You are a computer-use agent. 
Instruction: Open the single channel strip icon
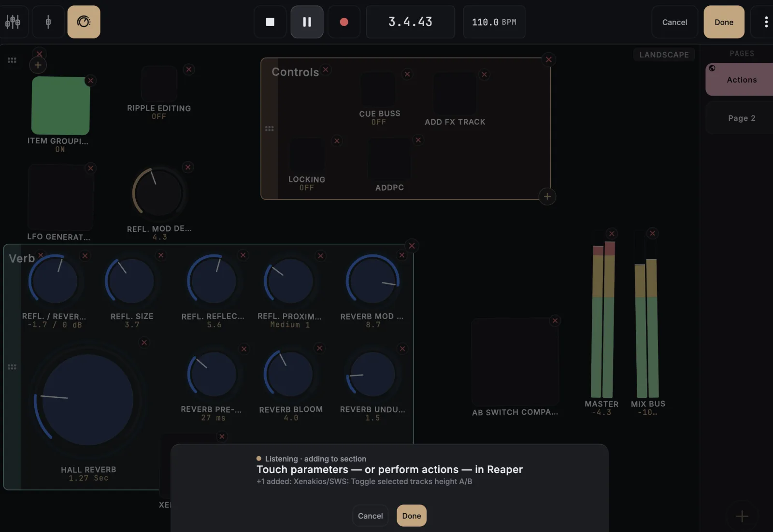[48, 22]
